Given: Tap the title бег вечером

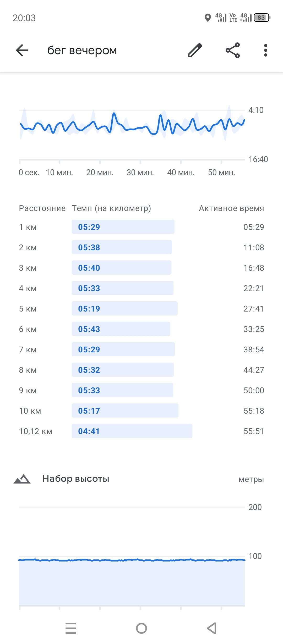Looking at the screenshot, I should tap(82, 50).
